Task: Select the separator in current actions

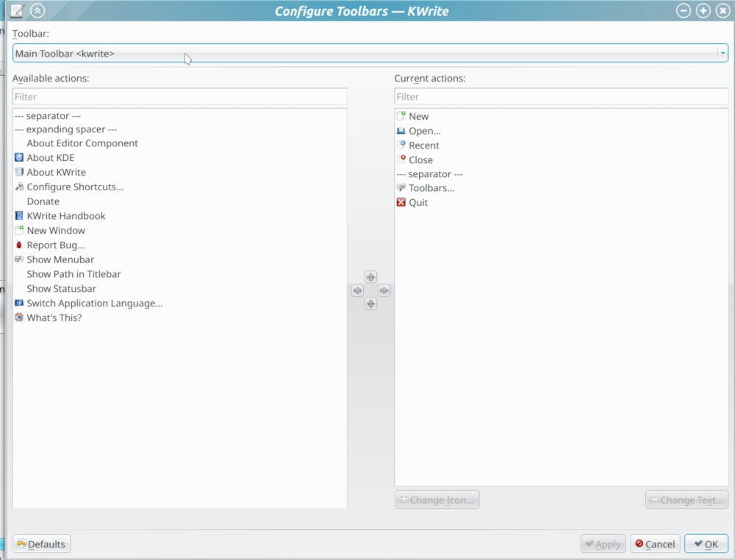Action: tap(429, 174)
